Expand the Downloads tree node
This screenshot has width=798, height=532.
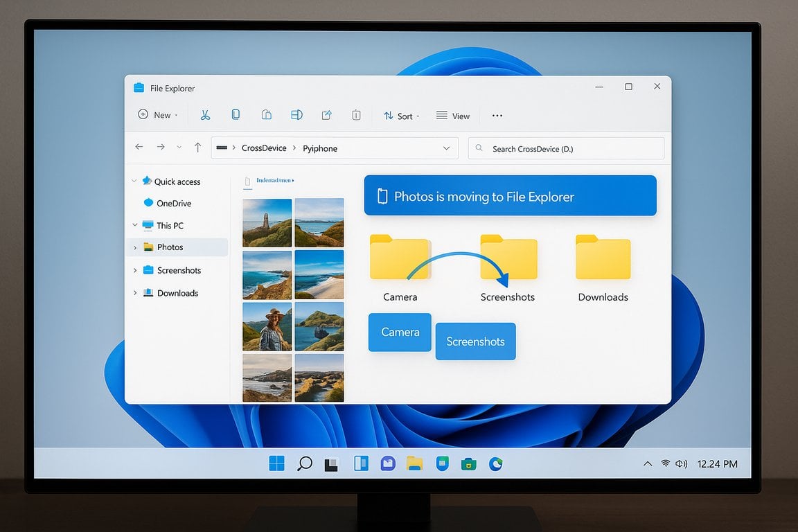point(135,293)
